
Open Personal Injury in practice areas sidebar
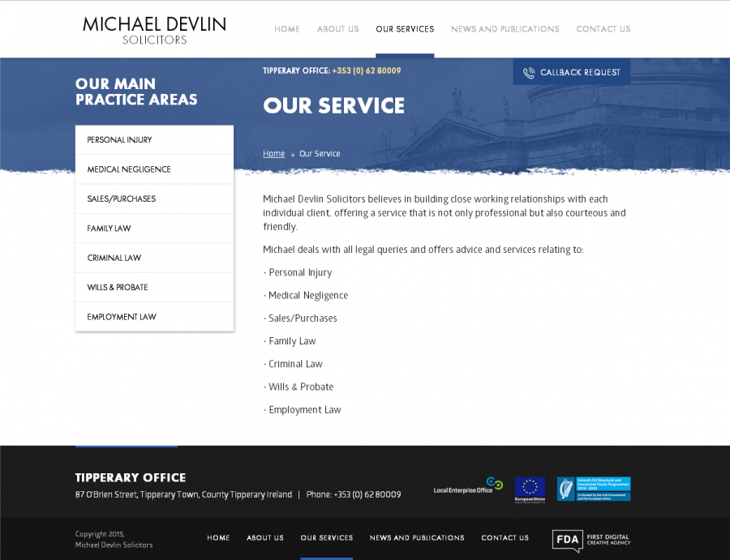point(155,140)
